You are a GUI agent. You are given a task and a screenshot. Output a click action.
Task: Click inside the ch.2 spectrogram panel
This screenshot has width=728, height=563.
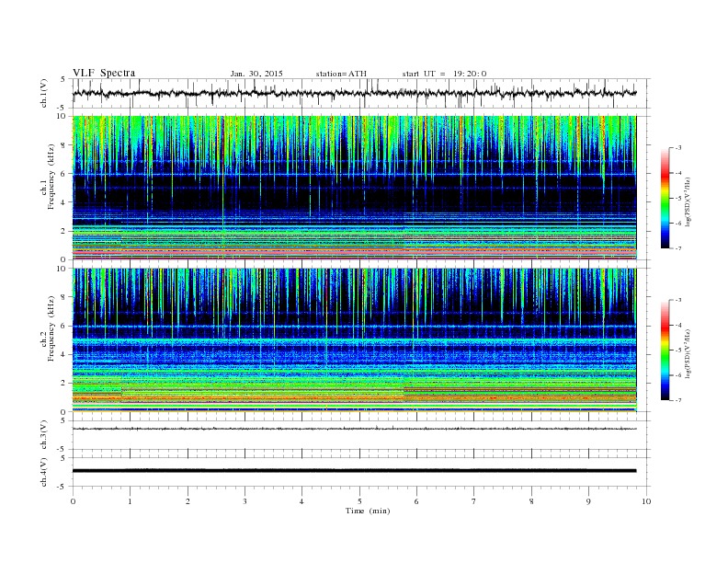click(354, 340)
